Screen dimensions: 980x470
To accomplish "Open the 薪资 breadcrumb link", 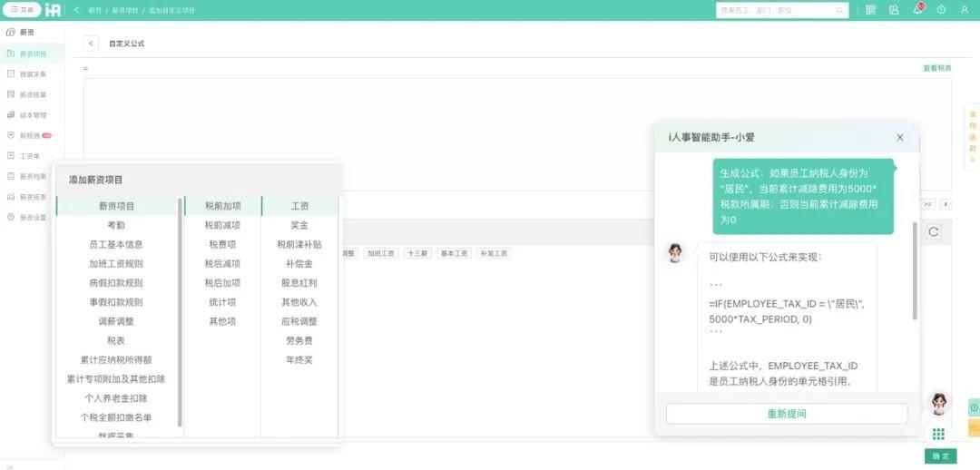I will pyautogui.click(x=94, y=11).
